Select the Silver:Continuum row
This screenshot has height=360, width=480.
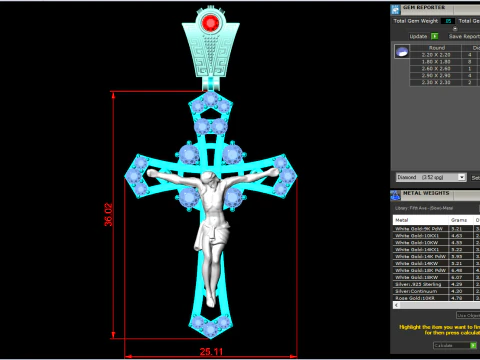[x=437, y=291]
